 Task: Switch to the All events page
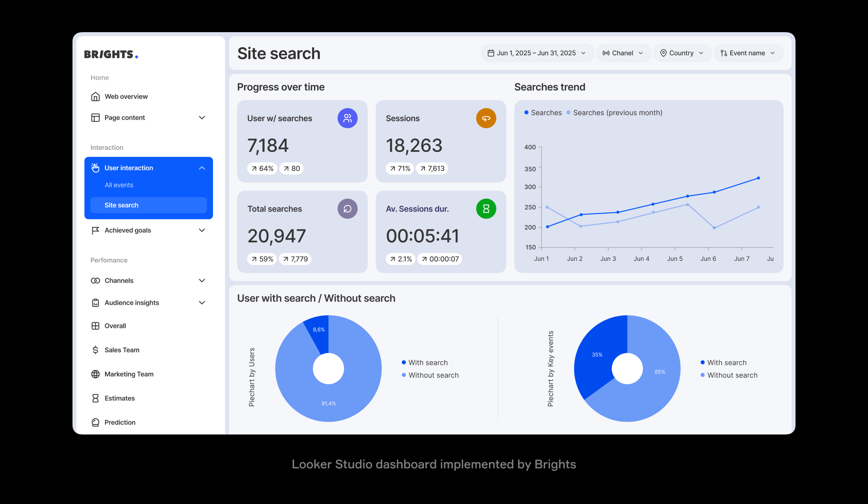(119, 185)
